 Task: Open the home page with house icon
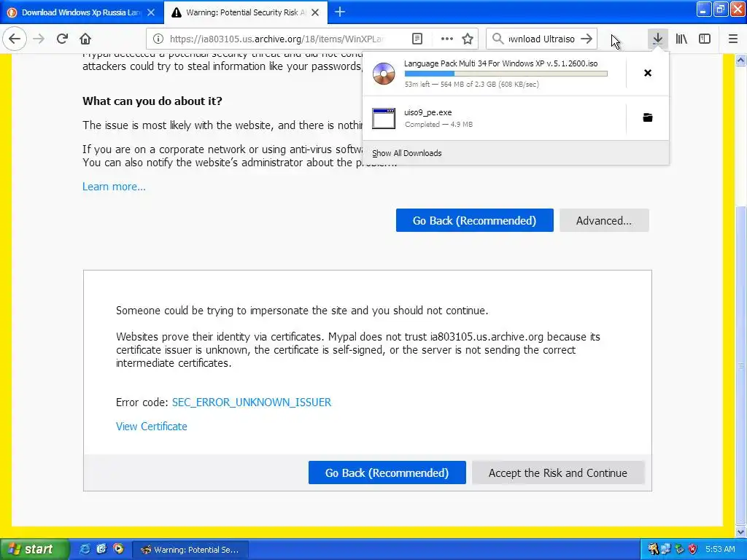pyautogui.click(x=85, y=39)
